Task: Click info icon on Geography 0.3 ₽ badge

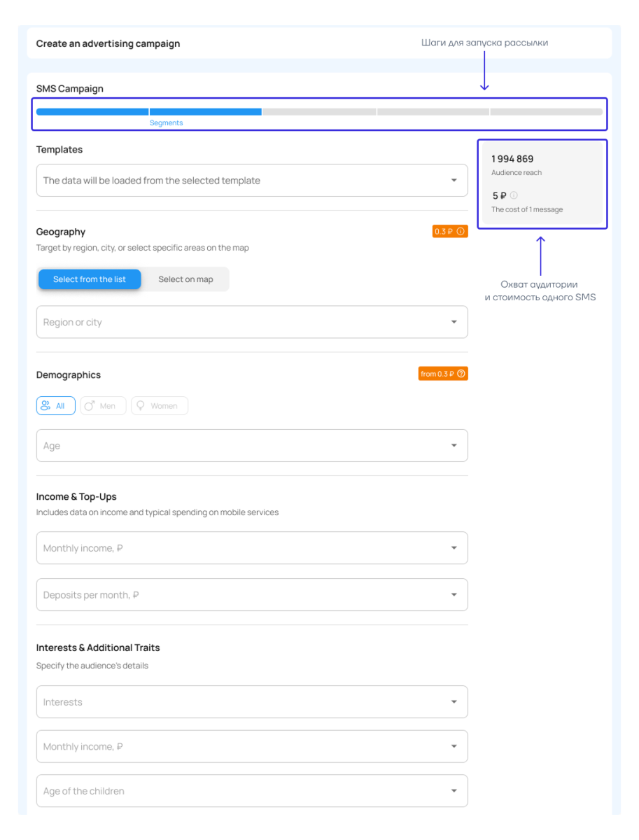Action: [461, 232]
